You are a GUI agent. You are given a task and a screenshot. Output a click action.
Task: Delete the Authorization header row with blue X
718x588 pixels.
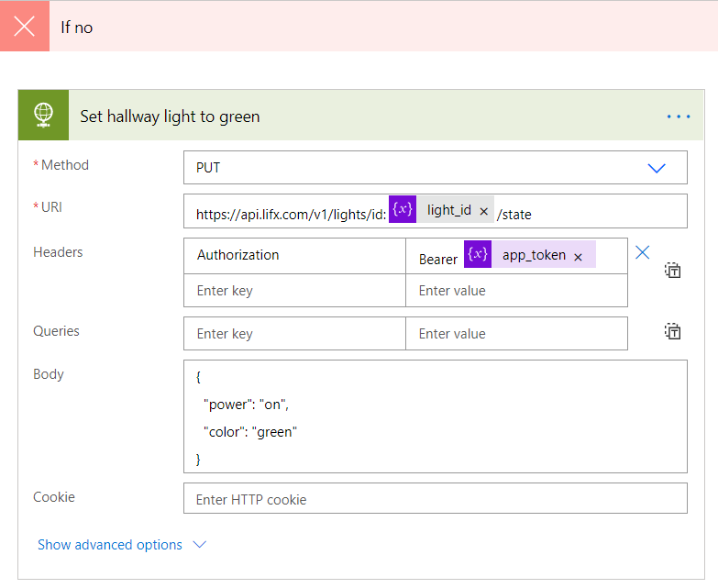point(643,252)
